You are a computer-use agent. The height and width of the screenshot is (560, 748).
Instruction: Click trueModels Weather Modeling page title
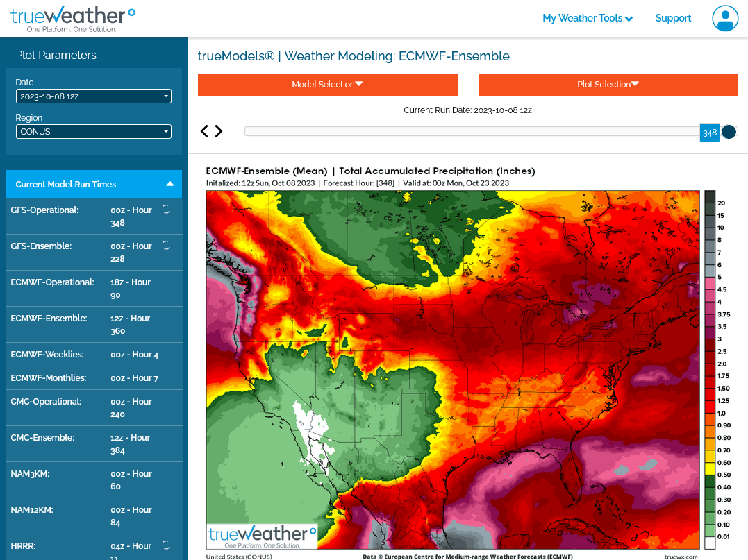pos(354,56)
